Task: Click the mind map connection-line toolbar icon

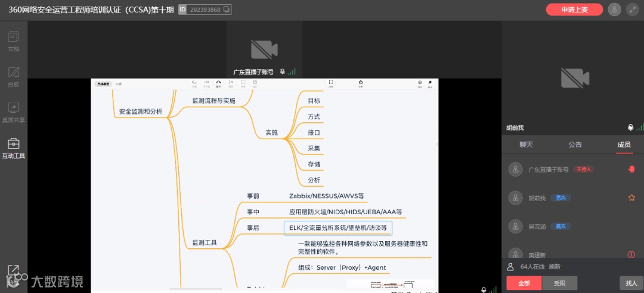Action: (x=218, y=84)
